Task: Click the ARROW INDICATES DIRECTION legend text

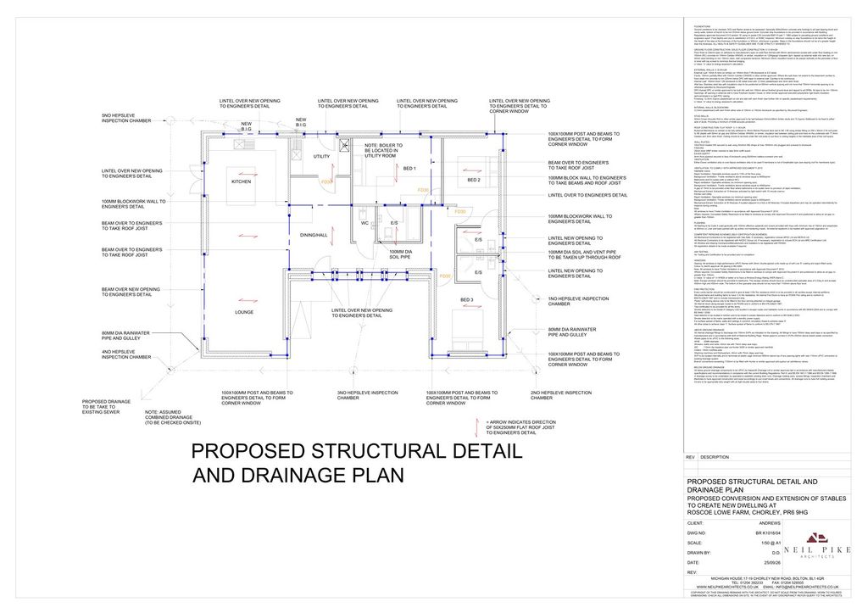Action: [x=521, y=427]
